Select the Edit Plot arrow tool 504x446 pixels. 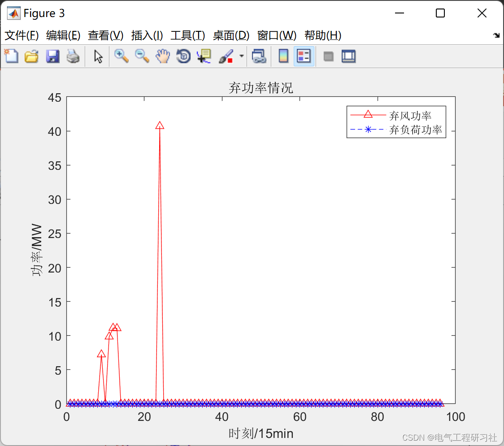(x=98, y=56)
